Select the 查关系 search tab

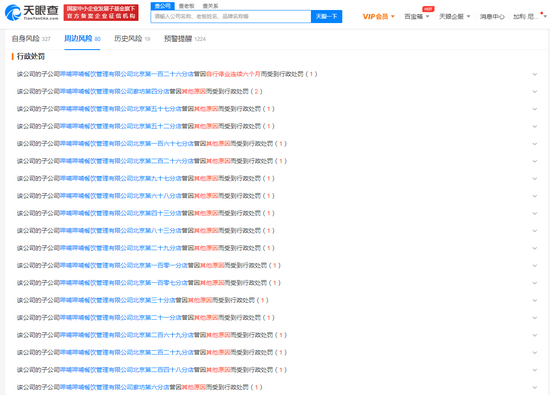(210, 6)
